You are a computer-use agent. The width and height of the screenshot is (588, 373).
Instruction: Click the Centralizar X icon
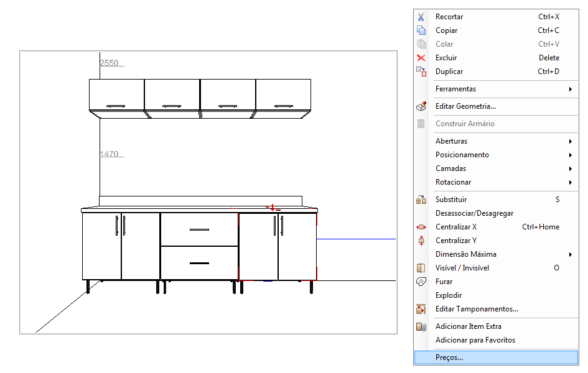(421, 227)
